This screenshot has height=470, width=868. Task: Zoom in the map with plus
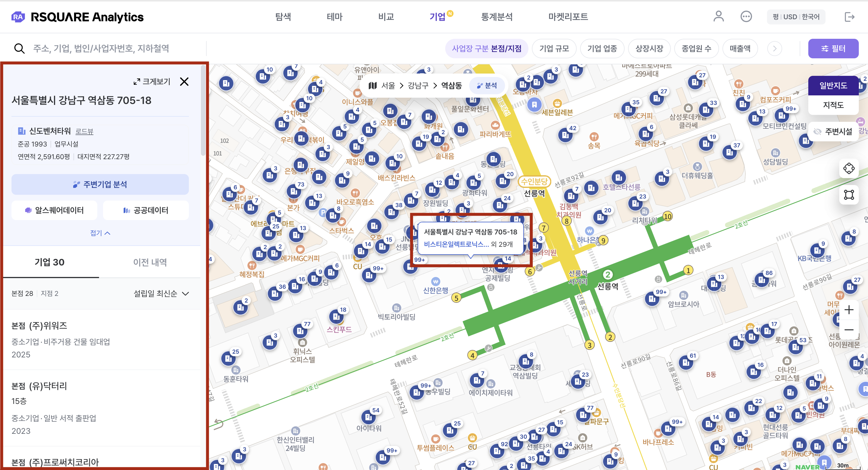(849, 309)
